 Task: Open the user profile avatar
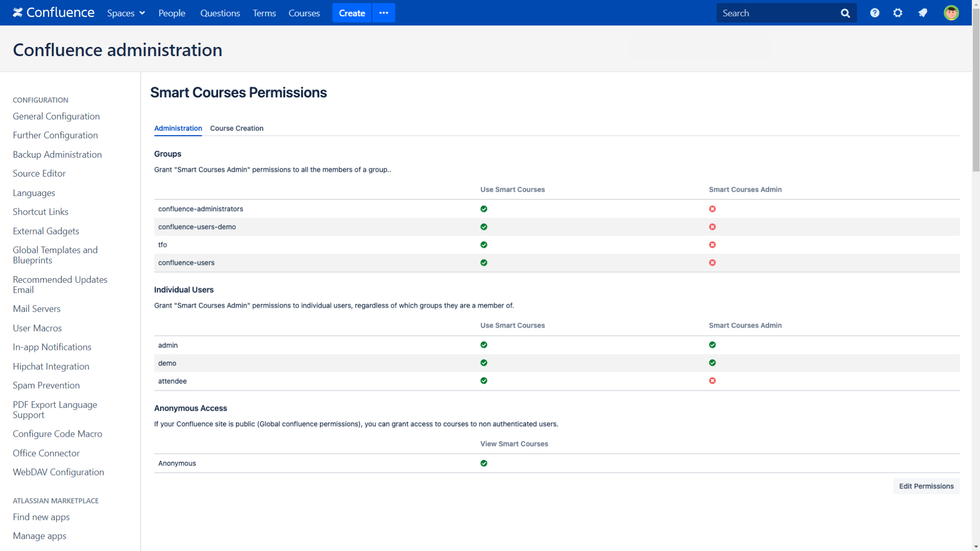pos(951,13)
